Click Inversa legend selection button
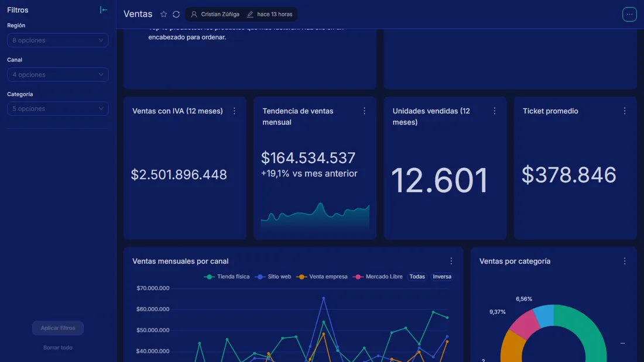Image resolution: width=644 pixels, height=362 pixels. (442, 277)
